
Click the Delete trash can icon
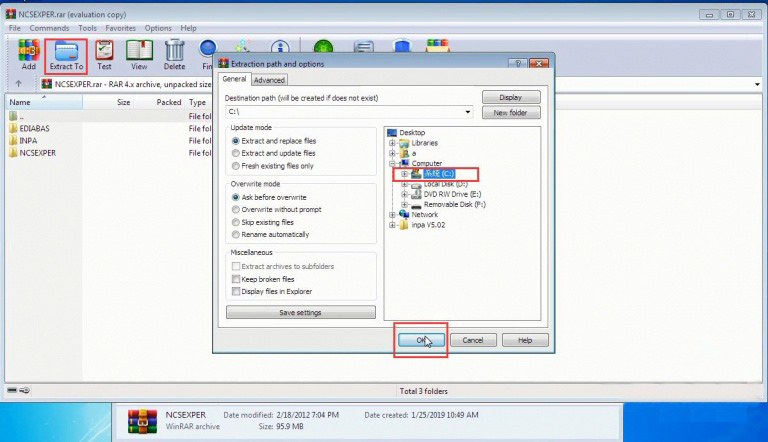[174, 50]
